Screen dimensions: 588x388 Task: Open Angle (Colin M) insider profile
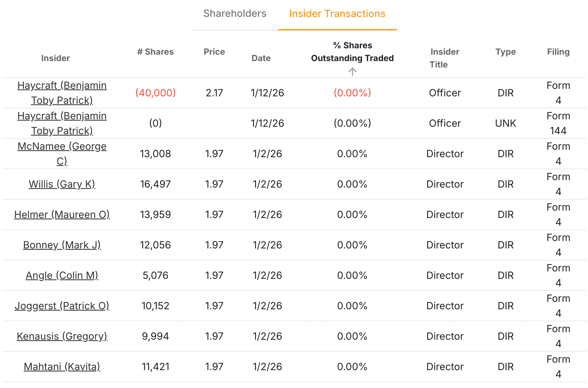coord(62,275)
